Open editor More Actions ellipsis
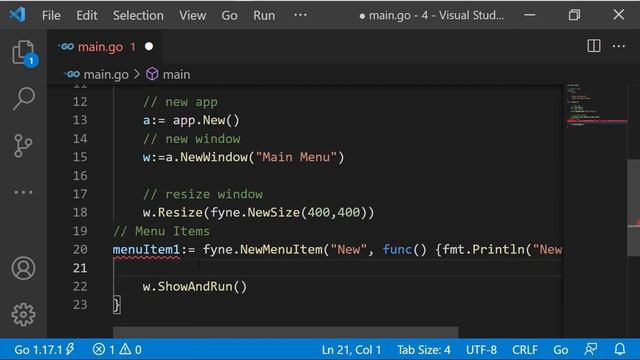Screen dimensions: 640x360 click(619, 46)
